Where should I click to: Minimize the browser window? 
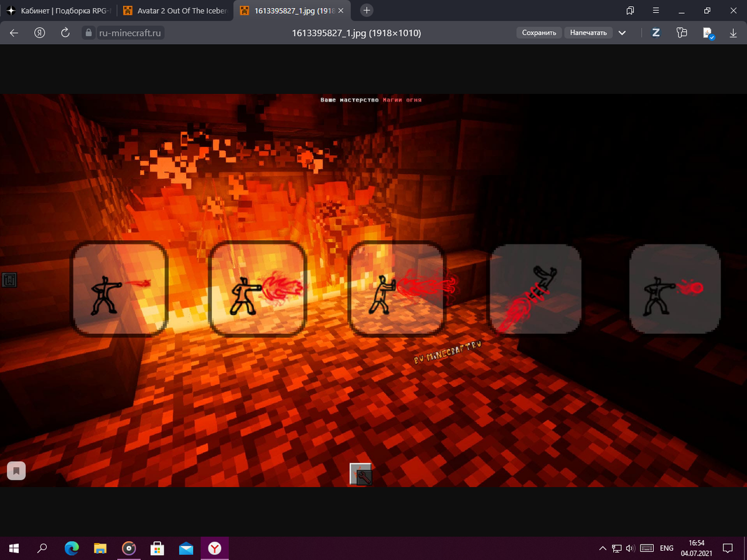682,11
